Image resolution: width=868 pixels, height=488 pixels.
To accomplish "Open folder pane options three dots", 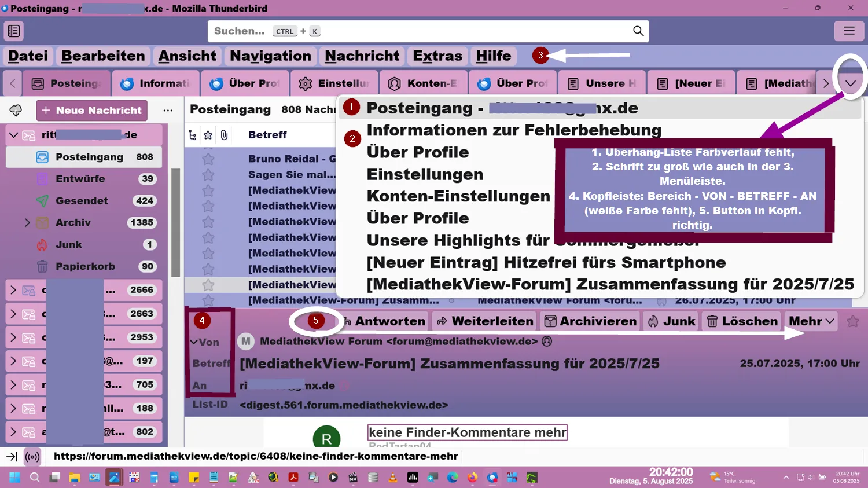I will (168, 110).
